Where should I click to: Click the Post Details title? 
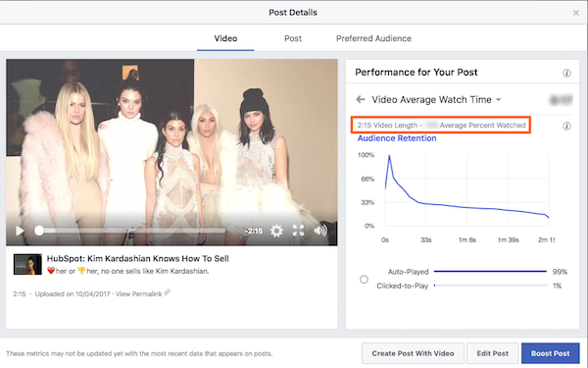[293, 13]
